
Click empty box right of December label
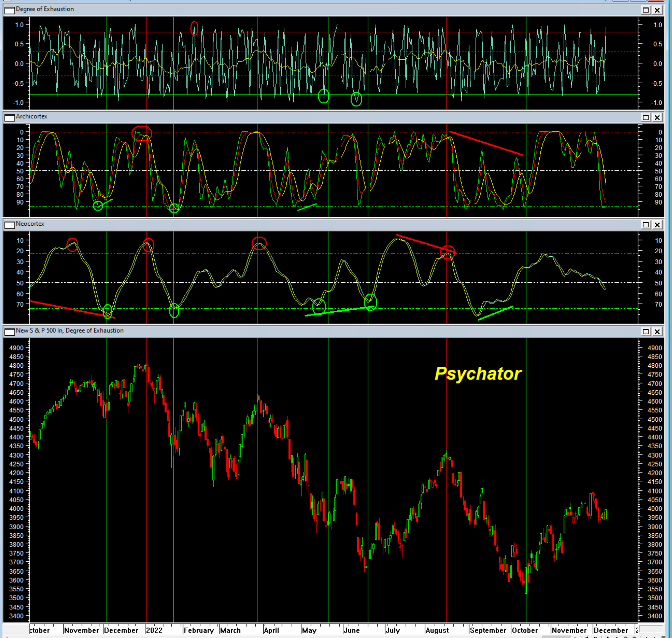click(651, 629)
